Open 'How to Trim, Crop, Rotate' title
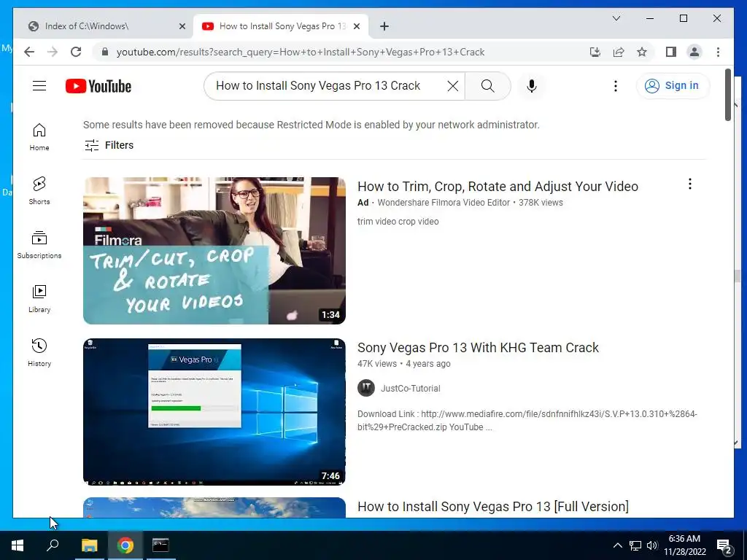The height and width of the screenshot is (560, 747). (x=498, y=186)
